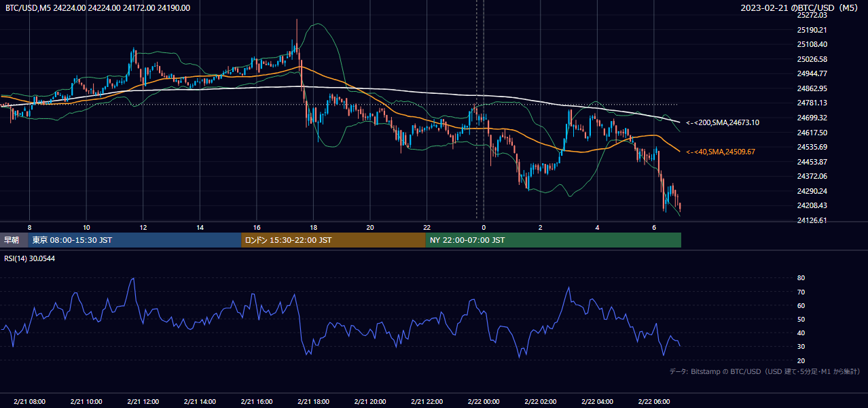Click the 24699.32 price axis label
Screen dimensions: 868x408
(812, 118)
